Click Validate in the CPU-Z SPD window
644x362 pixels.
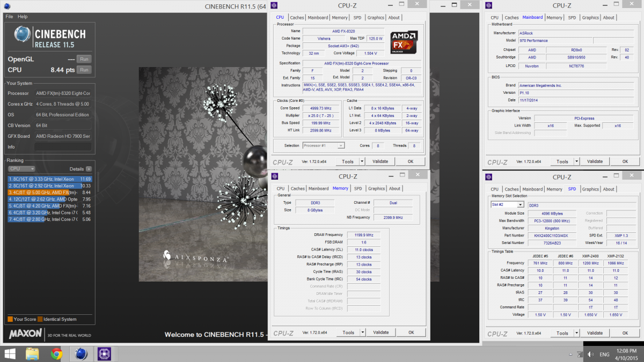click(x=595, y=333)
